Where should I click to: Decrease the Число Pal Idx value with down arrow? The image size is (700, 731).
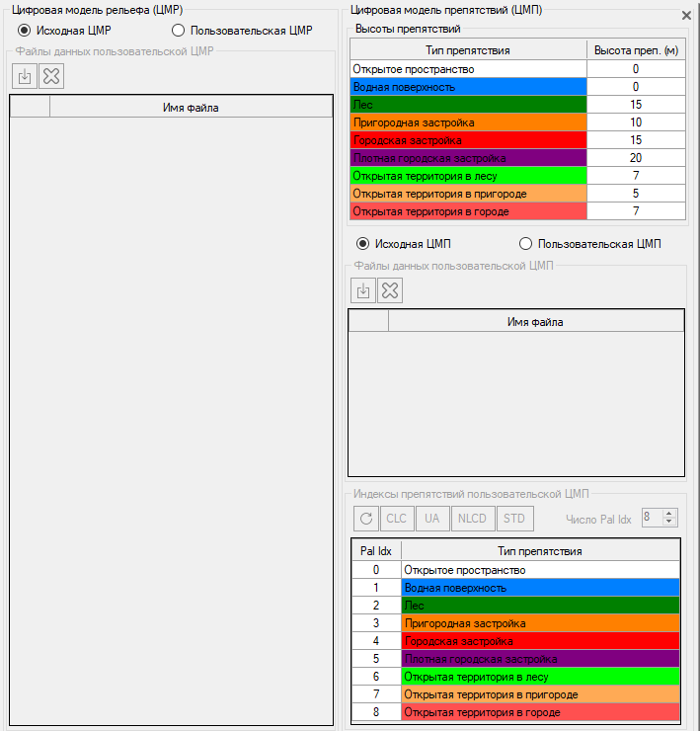669,522
